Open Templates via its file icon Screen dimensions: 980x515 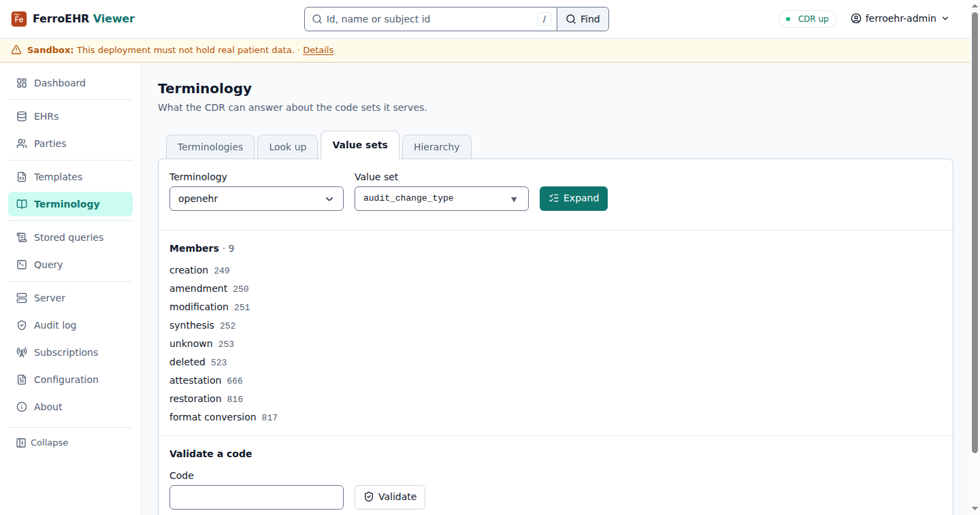22,177
